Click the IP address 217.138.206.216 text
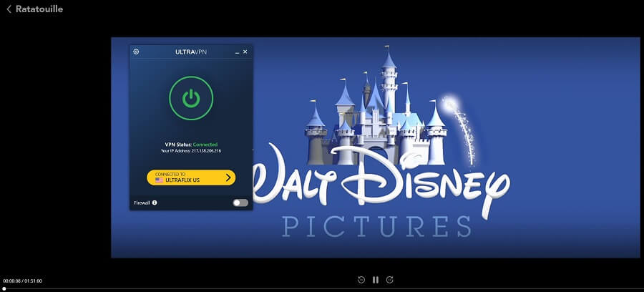The image size is (644, 292). [x=206, y=151]
